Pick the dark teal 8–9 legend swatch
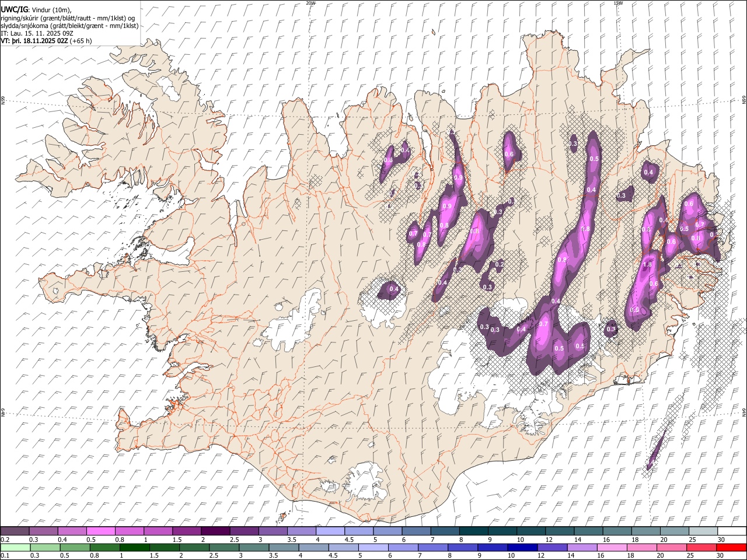The image size is (747, 560). point(473,531)
